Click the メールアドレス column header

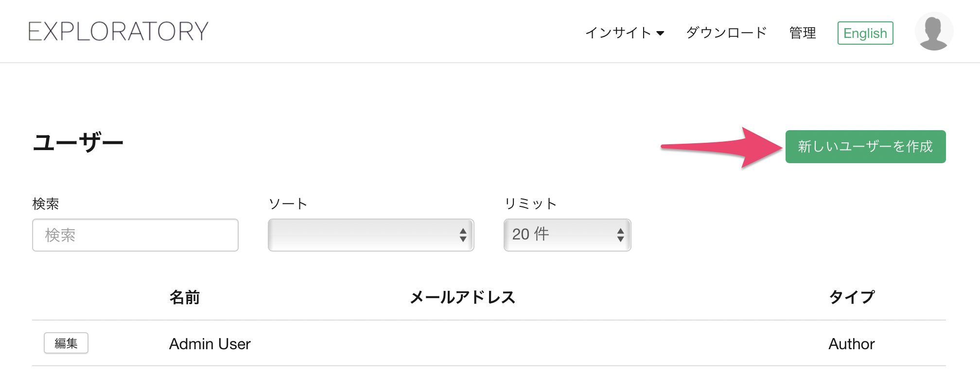coord(463,297)
